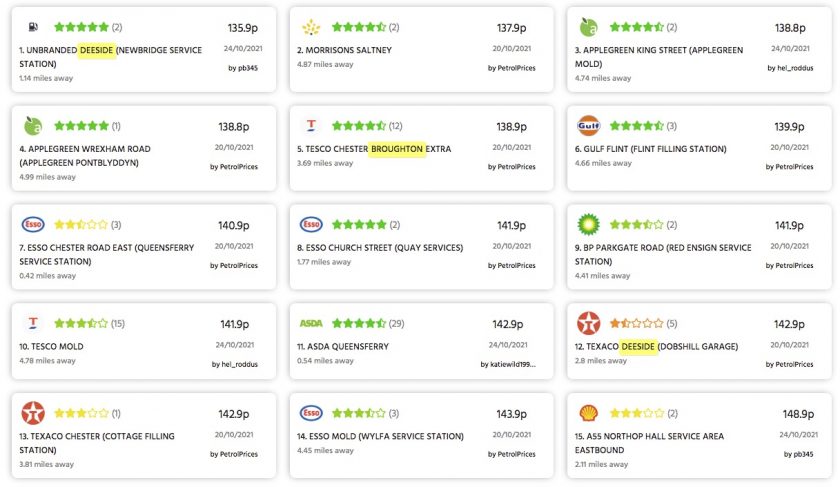Viewport: 840px width, 487px height.
Task: Open Tesco Mold station title
Action: (x=51, y=347)
